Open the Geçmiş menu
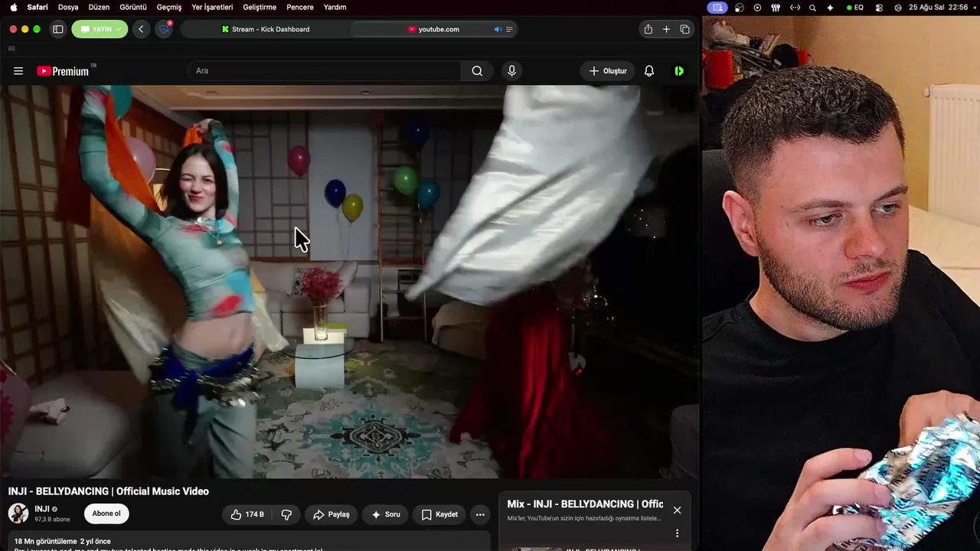Image resolution: width=980 pixels, height=551 pixels. [169, 7]
